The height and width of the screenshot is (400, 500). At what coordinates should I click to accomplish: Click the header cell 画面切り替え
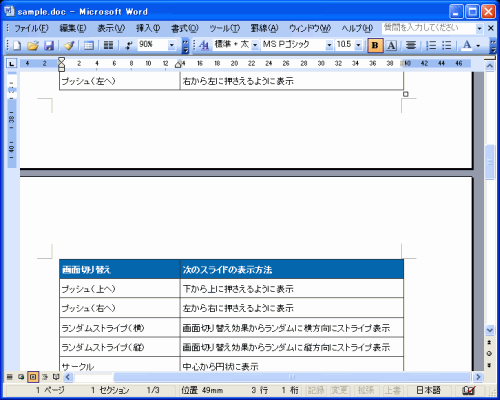tap(120, 269)
